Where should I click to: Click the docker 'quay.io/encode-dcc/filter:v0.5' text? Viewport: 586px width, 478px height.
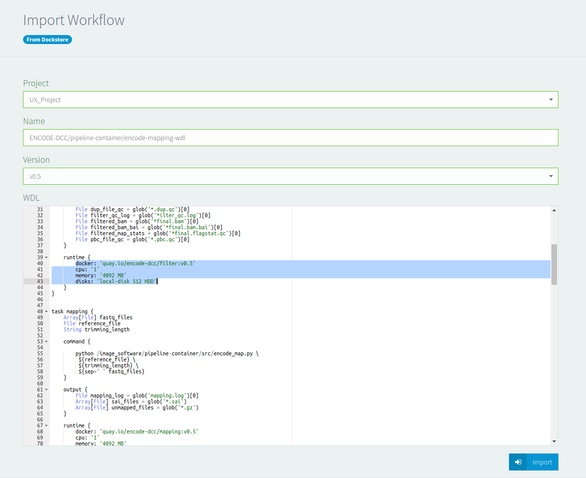click(x=148, y=263)
